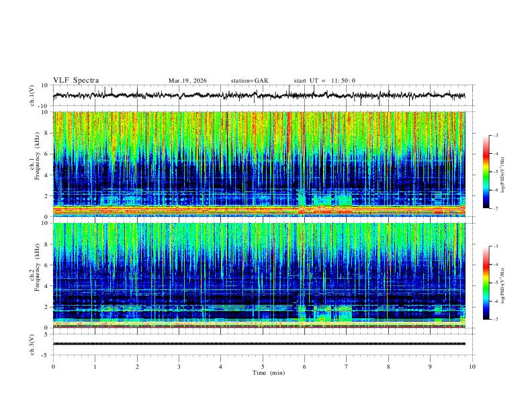Click the 'ch.2 Frequency (kHz)' axis label
Screen dimensions: 532x411
[34, 267]
